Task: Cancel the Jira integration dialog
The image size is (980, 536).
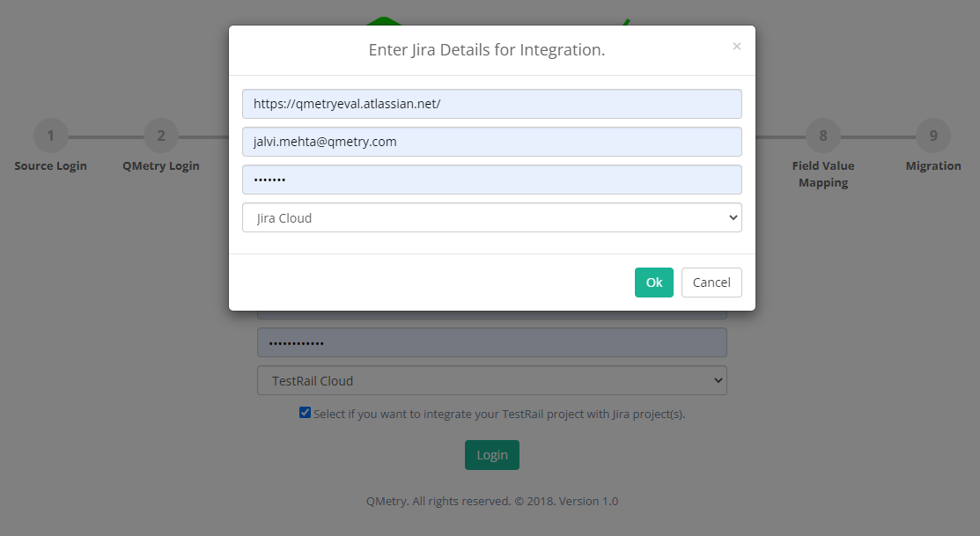Action: pos(711,283)
